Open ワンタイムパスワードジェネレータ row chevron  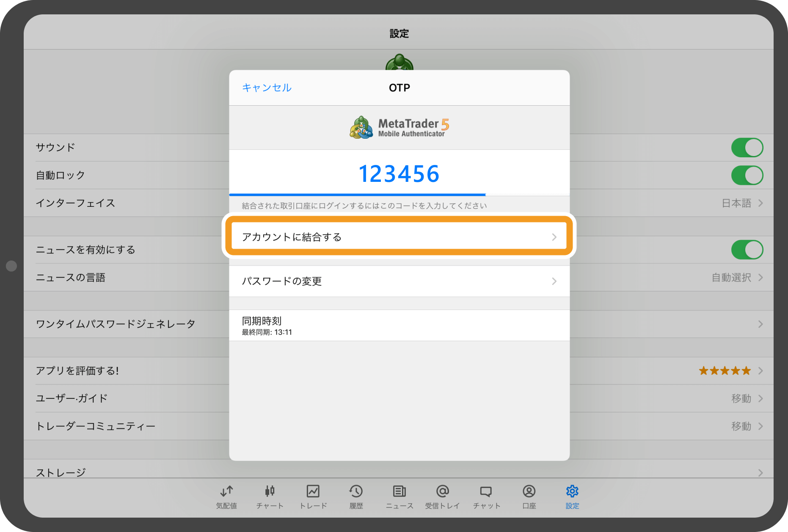point(760,324)
